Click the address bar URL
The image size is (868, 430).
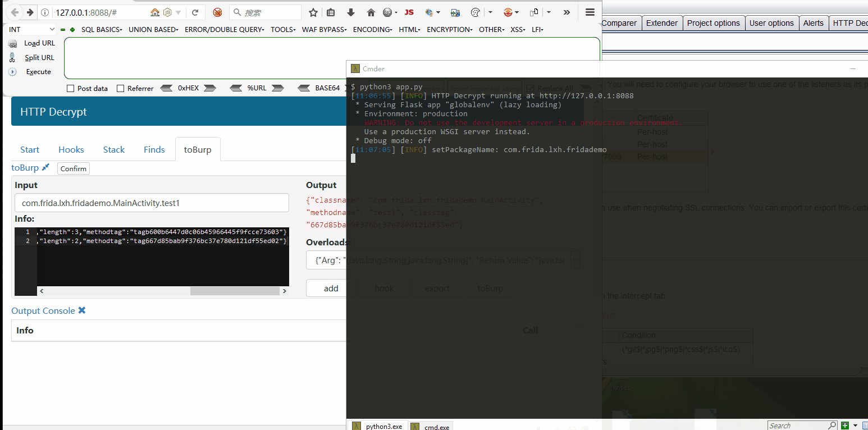pos(86,12)
